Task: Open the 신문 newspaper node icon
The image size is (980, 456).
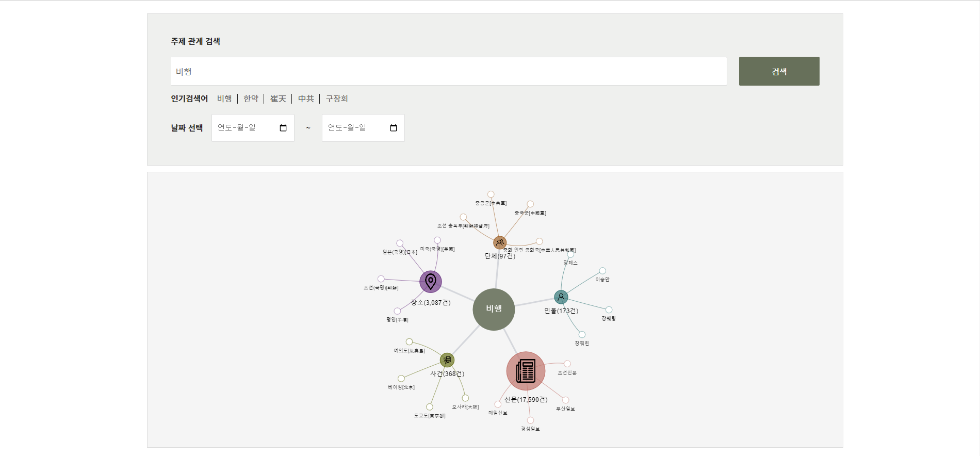Action: click(526, 371)
